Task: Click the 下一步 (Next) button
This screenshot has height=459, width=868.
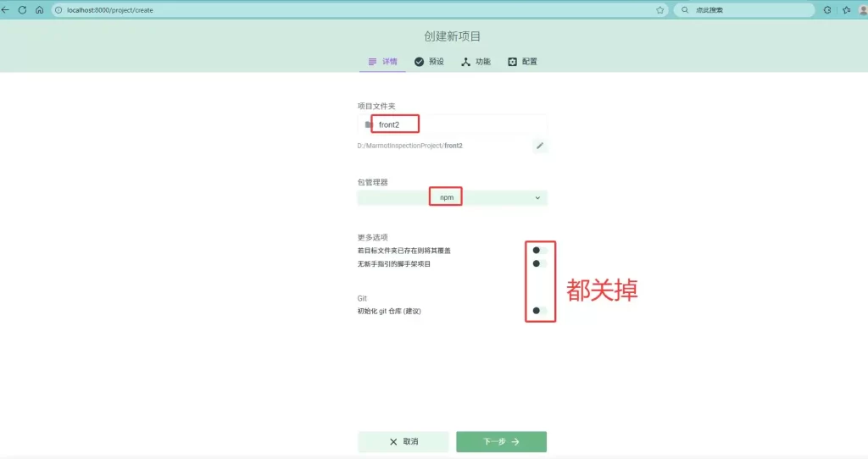Action: (501, 441)
